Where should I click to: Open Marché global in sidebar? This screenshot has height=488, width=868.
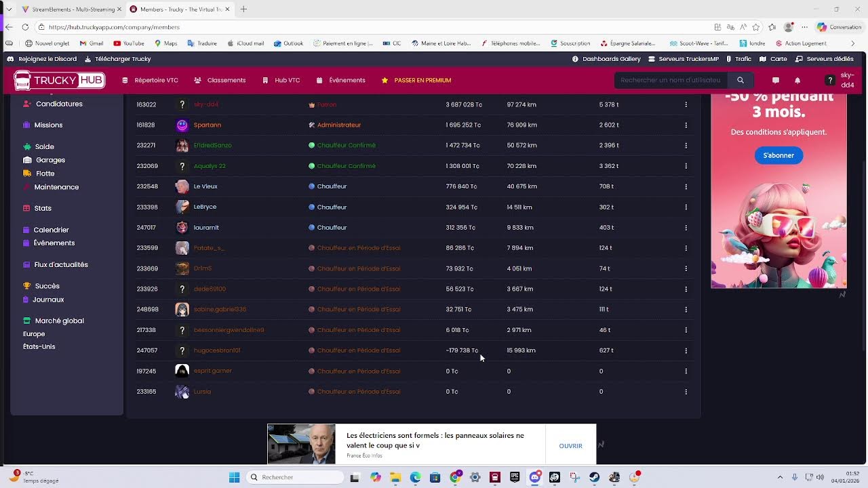pos(54,321)
